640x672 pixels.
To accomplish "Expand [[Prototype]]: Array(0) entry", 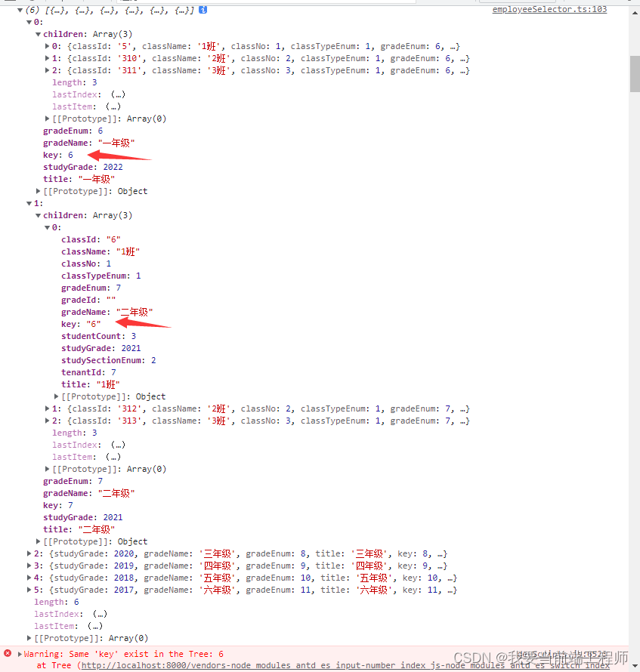I will tap(47, 119).
